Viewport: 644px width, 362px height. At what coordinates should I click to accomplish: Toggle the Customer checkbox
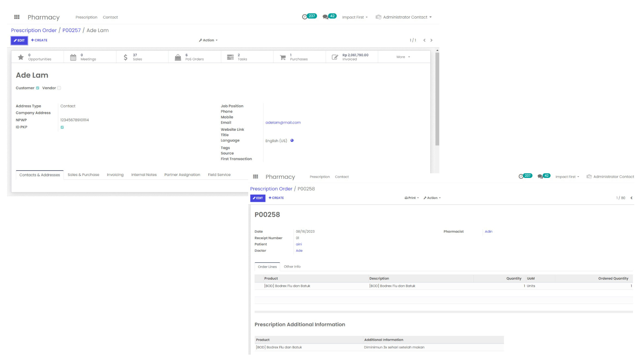pyautogui.click(x=38, y=88)
